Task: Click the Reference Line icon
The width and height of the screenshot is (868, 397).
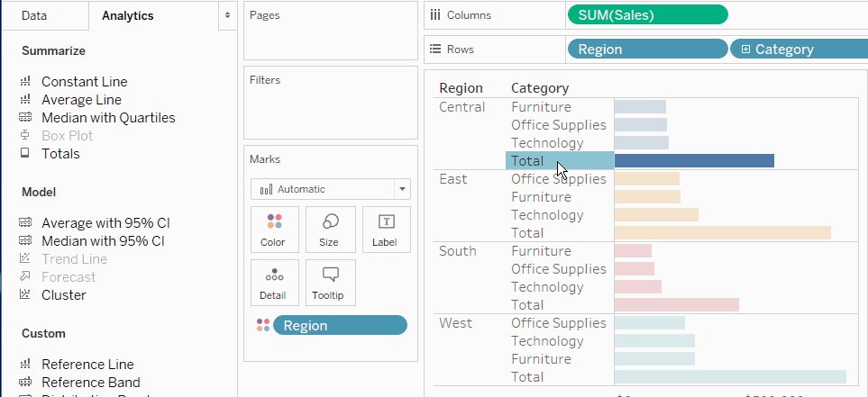Action: (25, 365)
